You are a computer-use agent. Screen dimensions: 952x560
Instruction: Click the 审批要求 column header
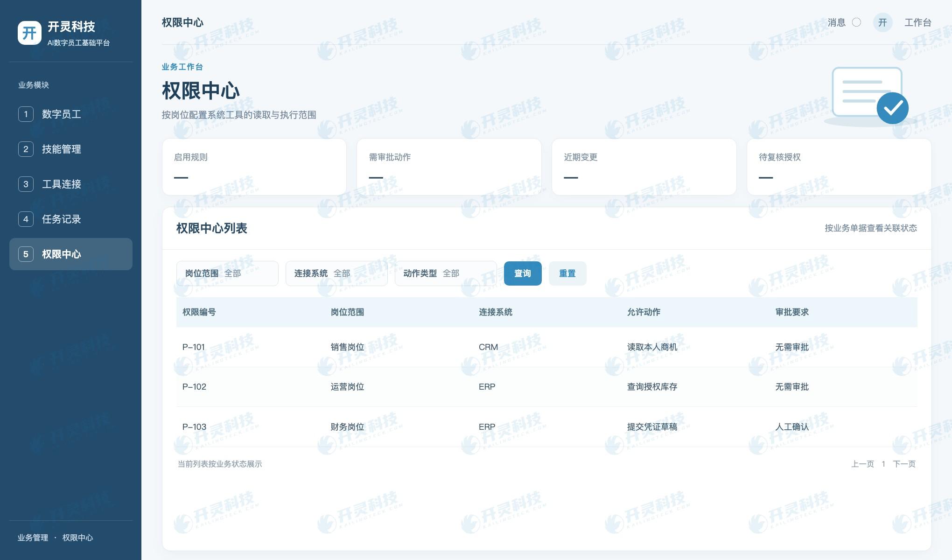792,312
